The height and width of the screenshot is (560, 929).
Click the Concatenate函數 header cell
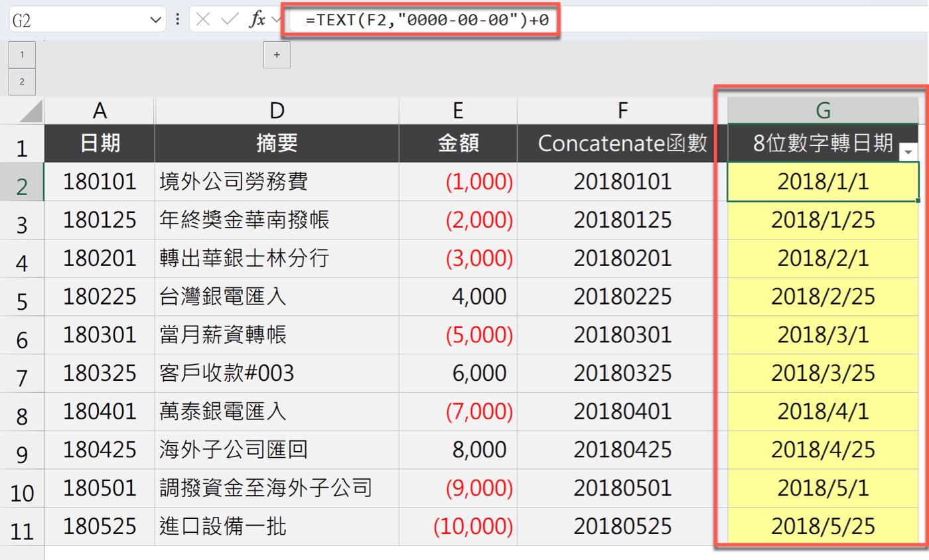tap(622, 143)
